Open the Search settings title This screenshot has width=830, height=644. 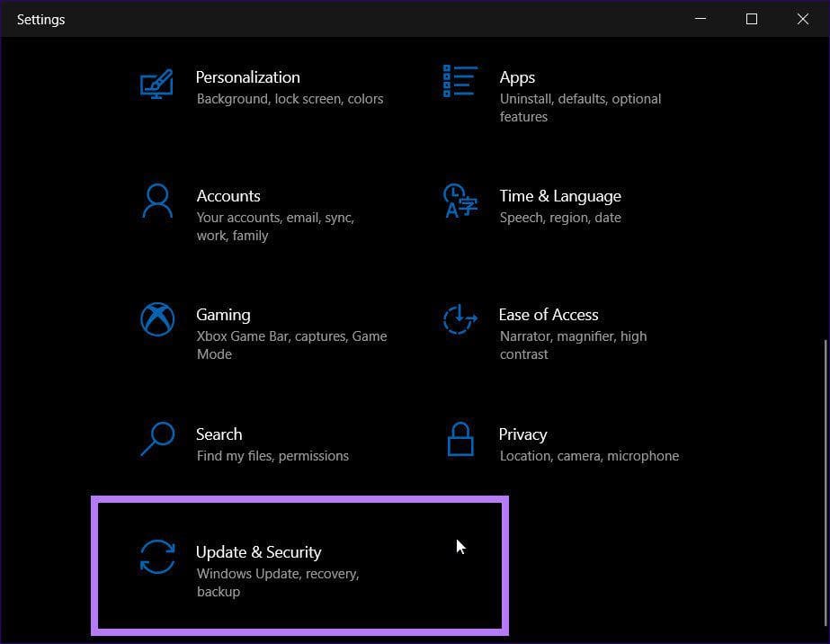click(x=219, y=434)
